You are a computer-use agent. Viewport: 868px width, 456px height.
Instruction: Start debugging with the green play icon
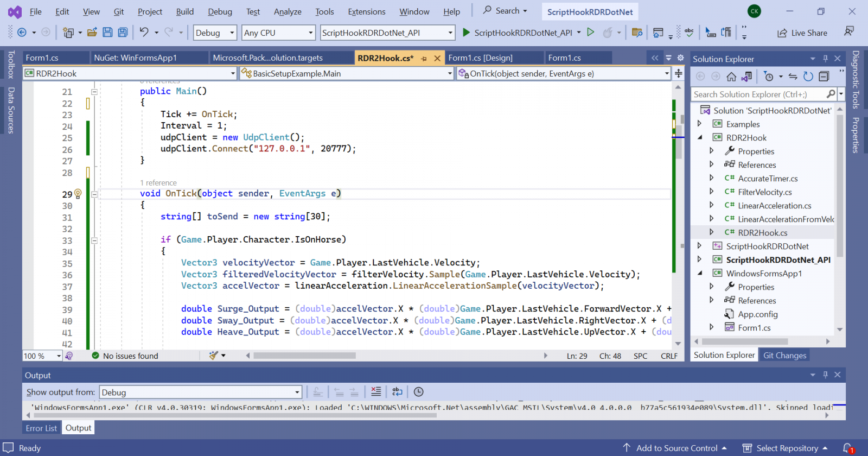[466, 33]
